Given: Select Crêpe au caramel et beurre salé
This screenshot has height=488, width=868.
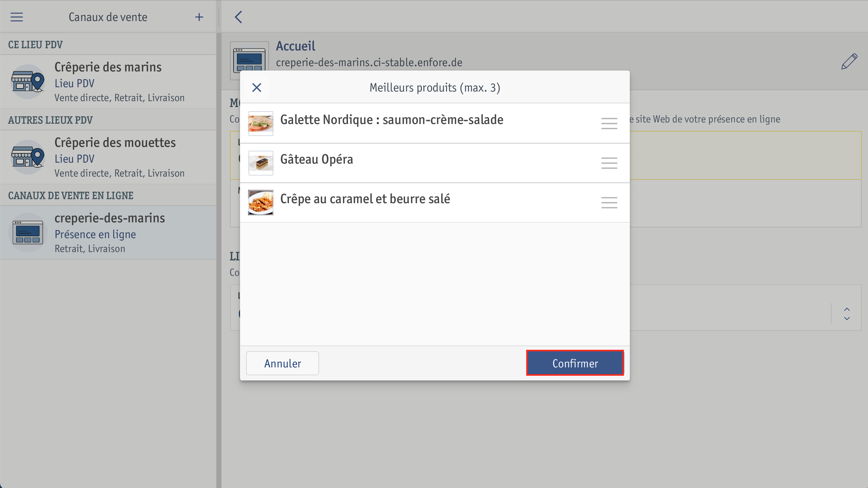Looking at the screenshot, I should [365, 199].
